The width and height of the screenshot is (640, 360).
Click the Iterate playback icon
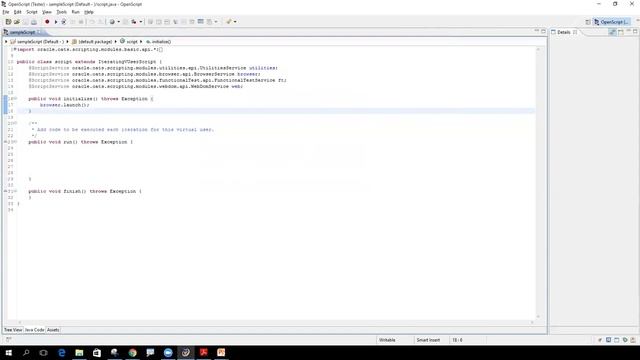[64, 22]
